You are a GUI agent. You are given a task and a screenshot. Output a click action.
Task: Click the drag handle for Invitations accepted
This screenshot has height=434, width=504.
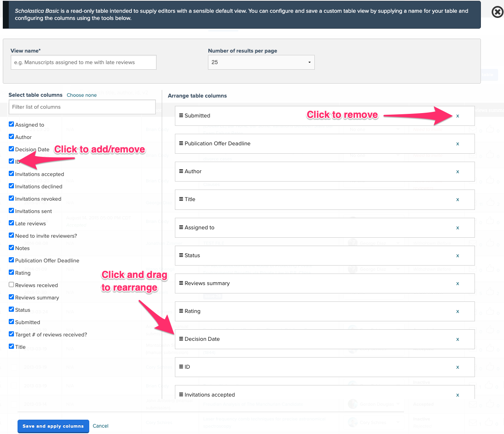(x=181, y=395)
